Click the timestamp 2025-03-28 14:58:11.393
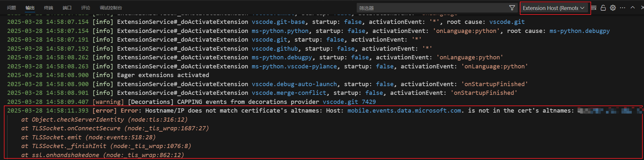 pos(48,111)
